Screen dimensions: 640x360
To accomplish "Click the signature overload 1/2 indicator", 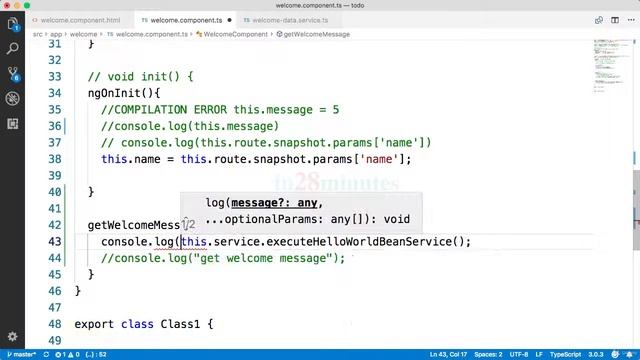I will [189, 224].
